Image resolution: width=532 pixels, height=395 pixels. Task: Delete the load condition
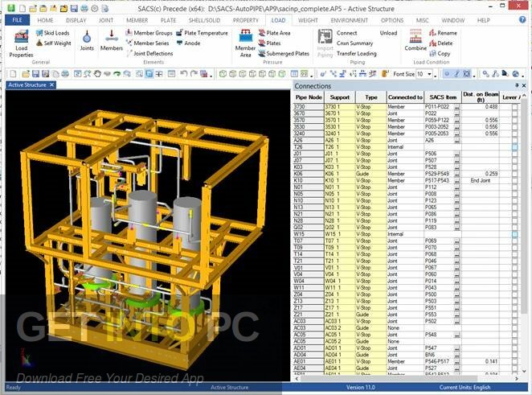(440, 43)
